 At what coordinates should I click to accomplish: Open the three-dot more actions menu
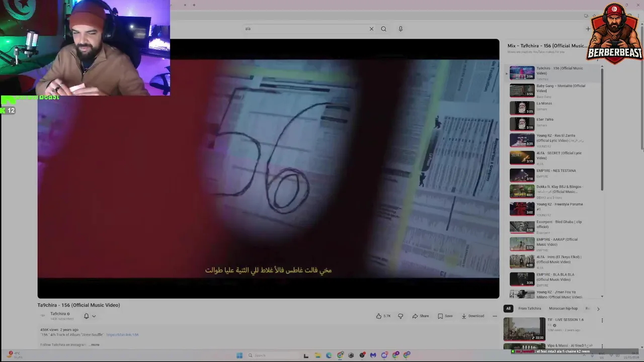point(495,316)
